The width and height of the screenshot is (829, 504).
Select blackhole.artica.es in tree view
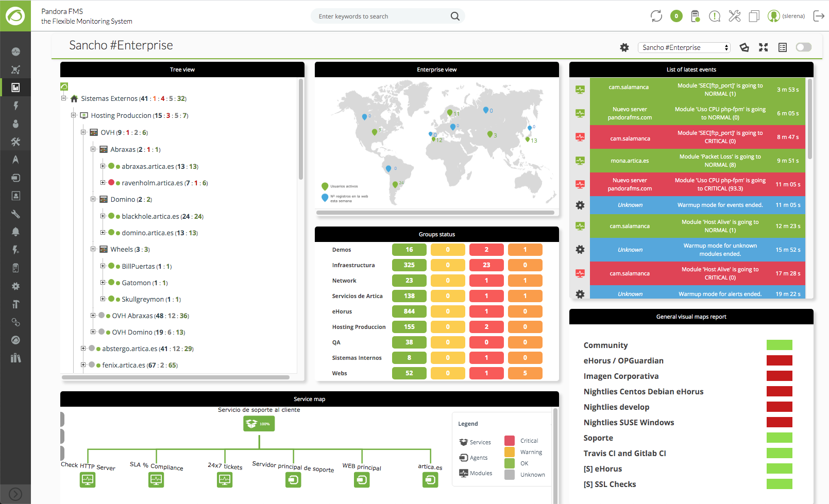point(150,216)
